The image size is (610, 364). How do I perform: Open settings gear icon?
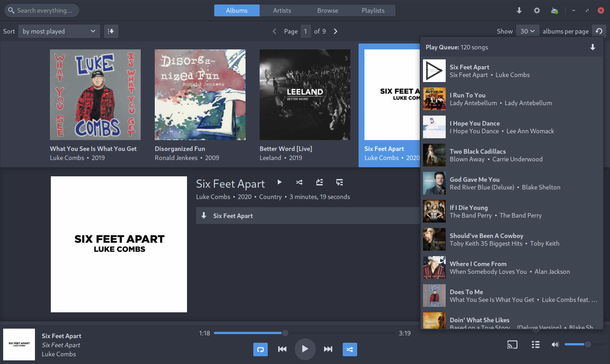pyautogui.click(x=537, y=10)
